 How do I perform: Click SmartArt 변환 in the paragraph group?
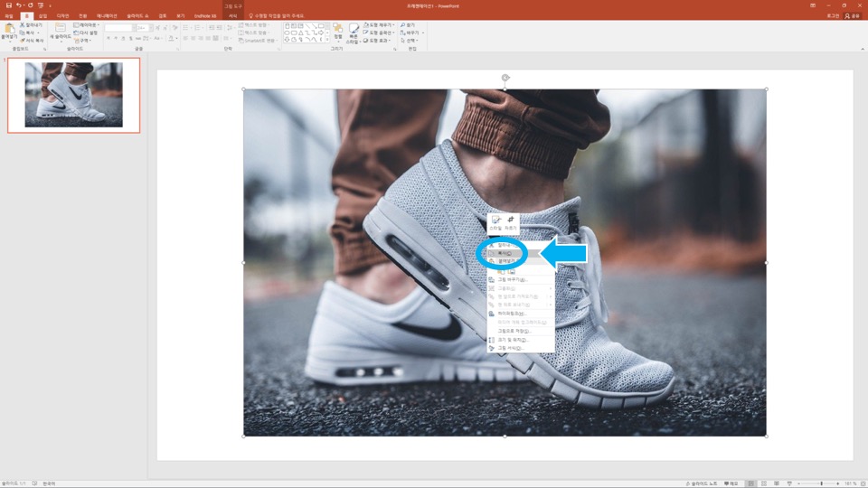coord(258,41)
